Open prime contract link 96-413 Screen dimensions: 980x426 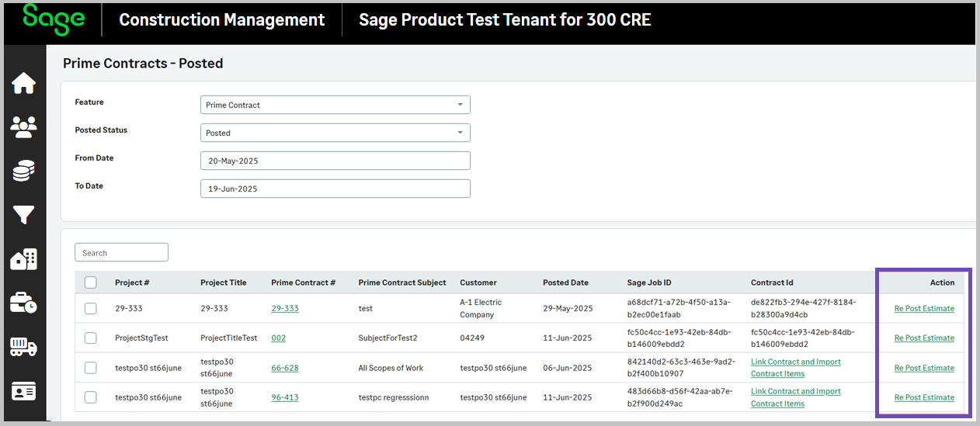point(285,397)
